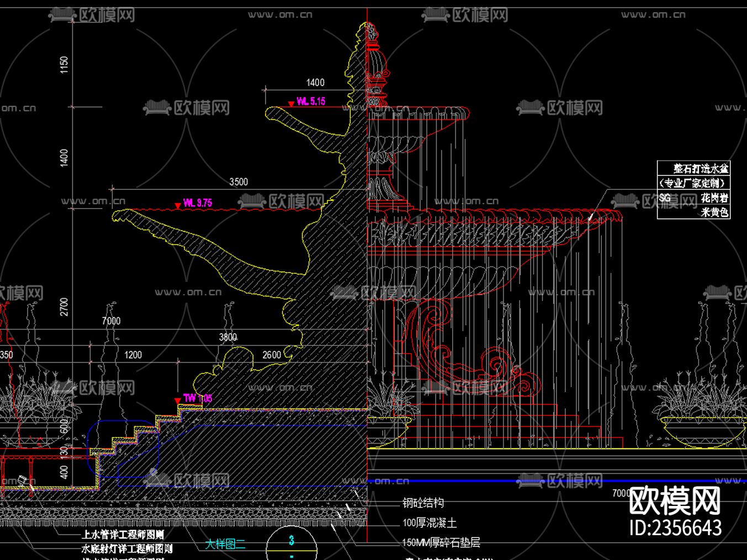Select the WL 5.15 water level label

pyautogui.click(x=311, y=101)
